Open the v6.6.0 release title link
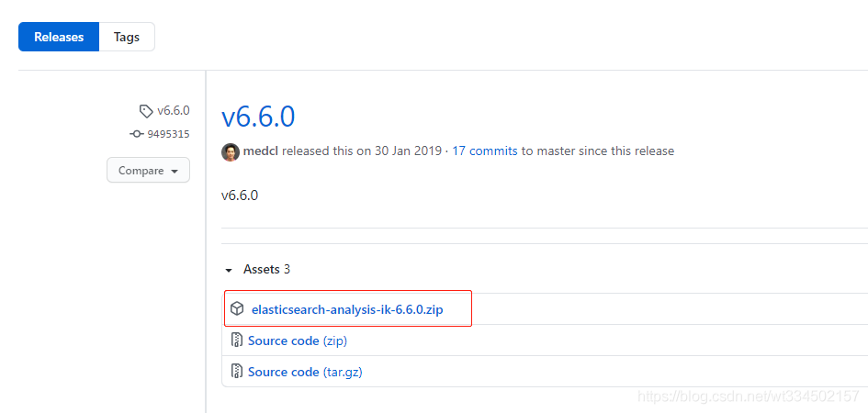This screenshot has height=413, width=868. [258, 117]
